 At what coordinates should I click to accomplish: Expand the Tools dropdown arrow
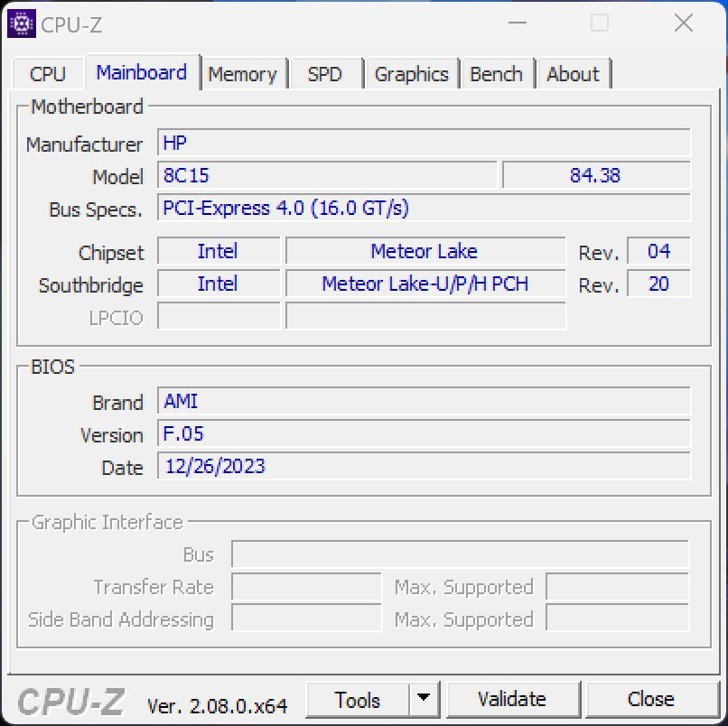click(424, 698)
